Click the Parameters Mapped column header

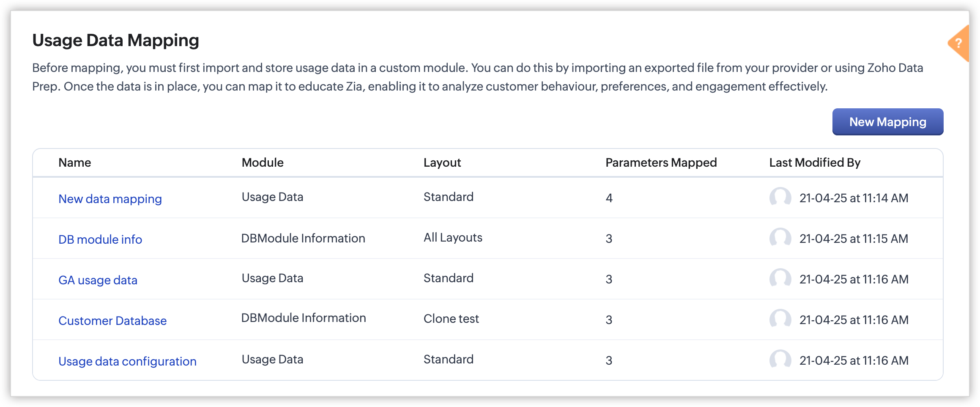[661, 162]
